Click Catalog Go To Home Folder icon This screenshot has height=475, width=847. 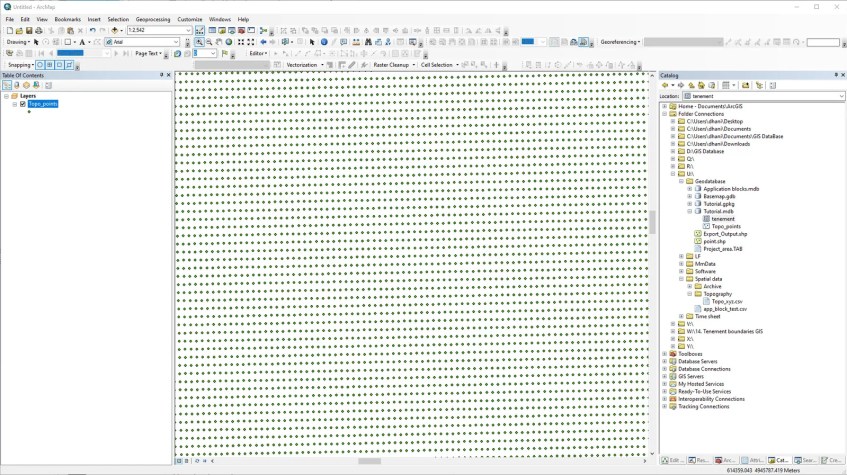pos(701,85)
